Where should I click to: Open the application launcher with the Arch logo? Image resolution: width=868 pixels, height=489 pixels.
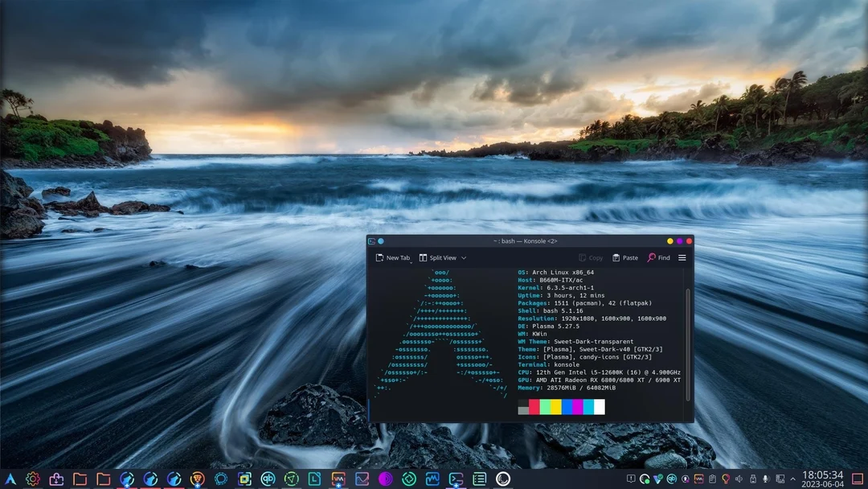(x=11, y=479)
